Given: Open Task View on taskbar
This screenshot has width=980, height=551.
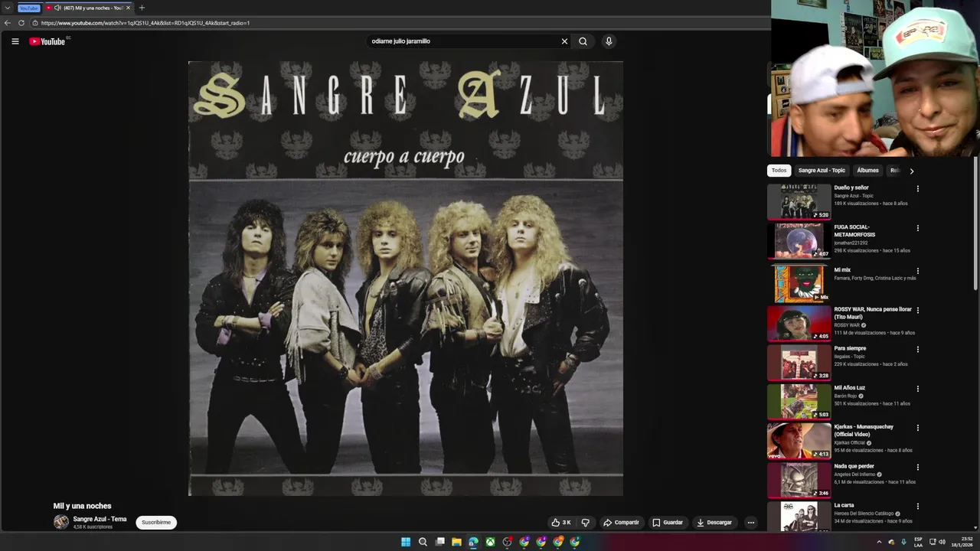Looking at the screenshot, I should (439, 542).
